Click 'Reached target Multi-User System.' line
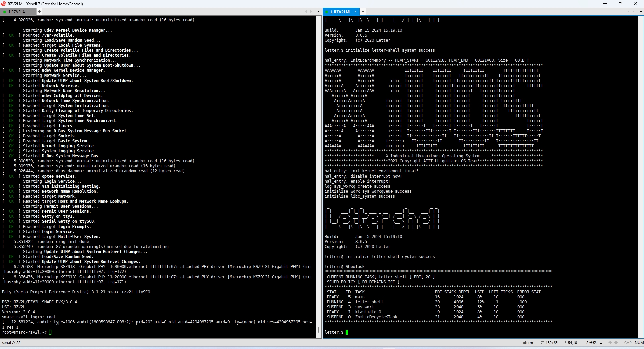This screenshot has height=349, width=644. (51, 237)
